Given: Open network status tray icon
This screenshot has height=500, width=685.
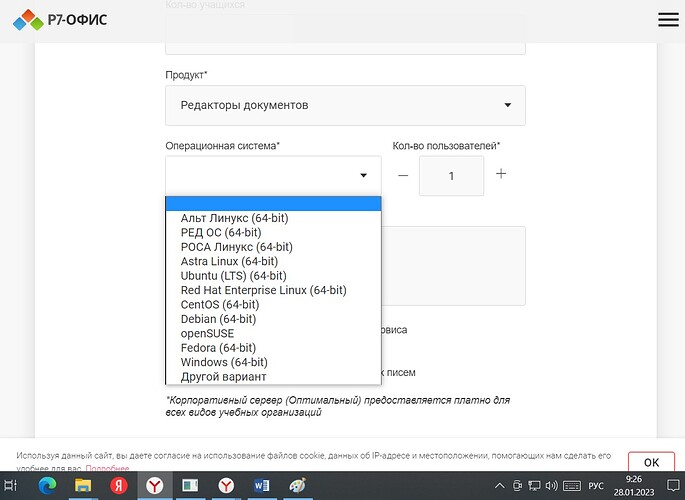Looking at the screenshot, I should coord(534,485).
